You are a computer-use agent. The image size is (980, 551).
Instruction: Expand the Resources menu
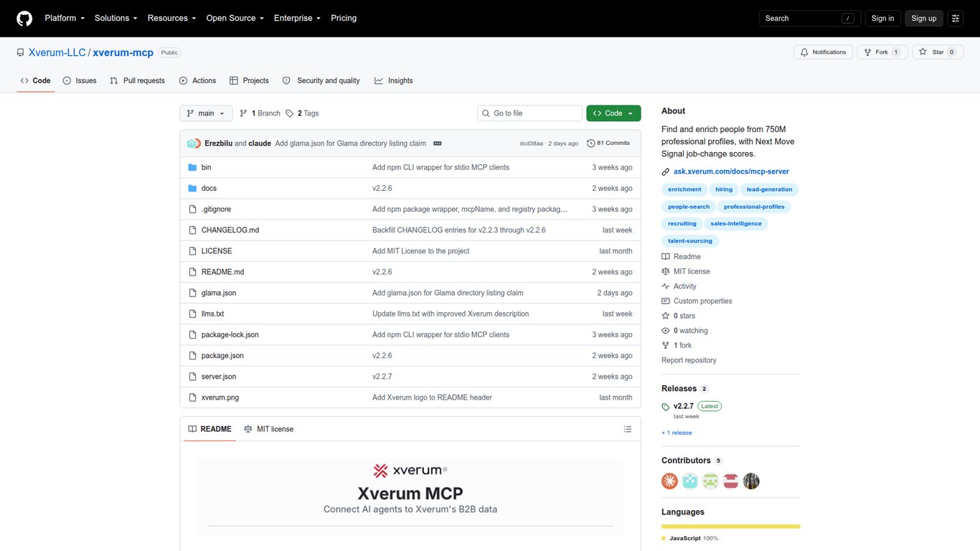(171, 18)
